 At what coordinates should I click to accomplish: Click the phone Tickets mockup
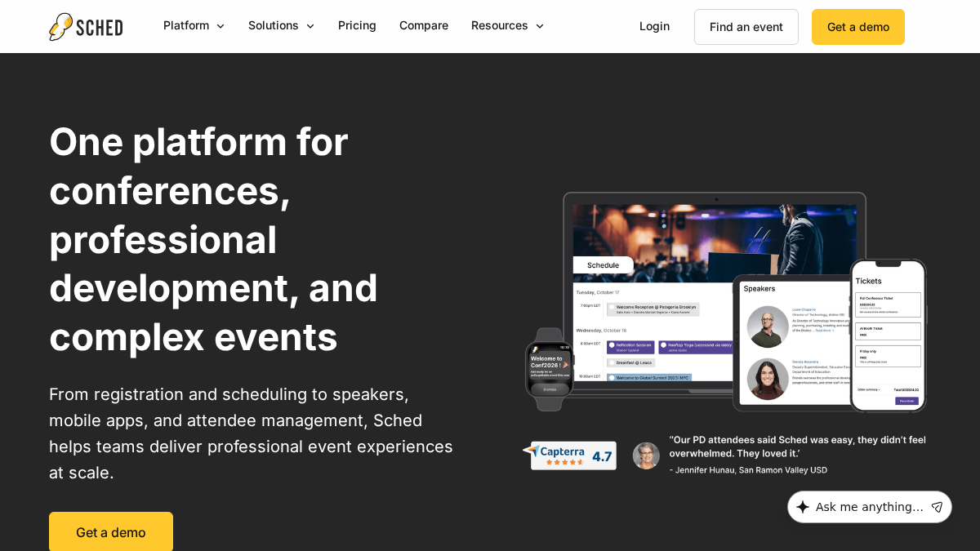pos(889,335)
